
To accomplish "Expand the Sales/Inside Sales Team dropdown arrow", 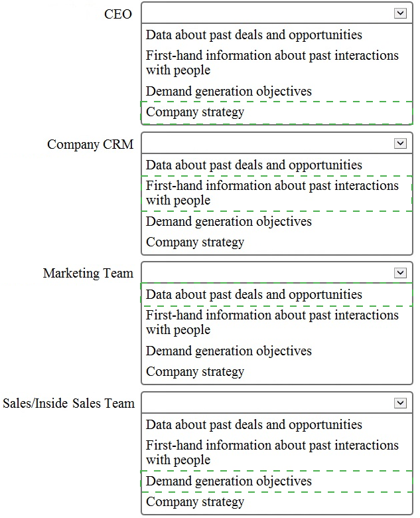I will (x=400, y=403).
